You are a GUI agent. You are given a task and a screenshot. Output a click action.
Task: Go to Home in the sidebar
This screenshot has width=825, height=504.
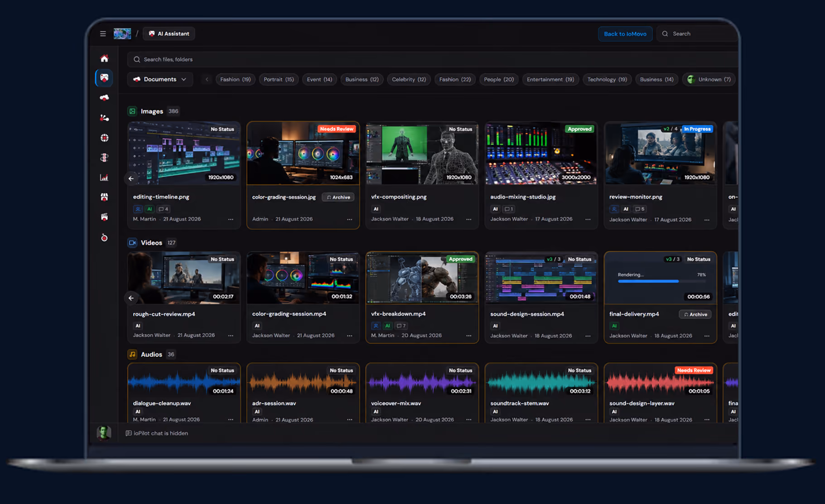(x=104, y=58)
